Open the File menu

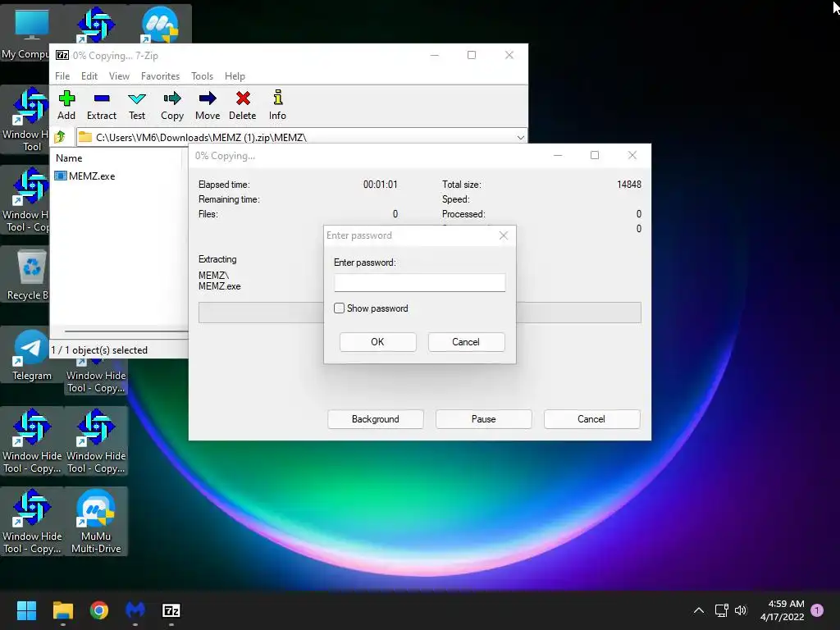[x=62, y=76]
